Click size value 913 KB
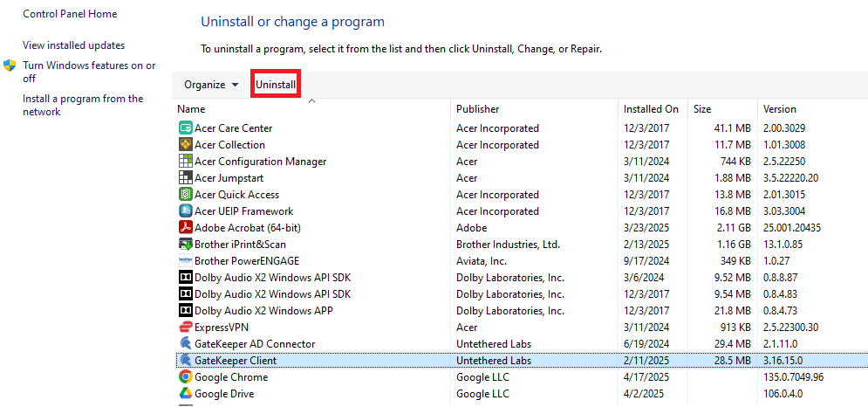Viewport: 868px width, 407px height. pos(734,328)
